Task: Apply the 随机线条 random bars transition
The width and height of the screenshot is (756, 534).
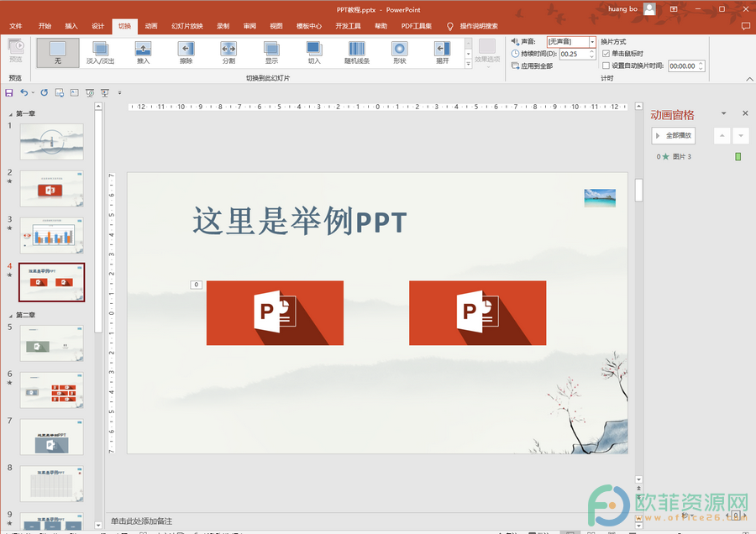Action: coord(357,53)
